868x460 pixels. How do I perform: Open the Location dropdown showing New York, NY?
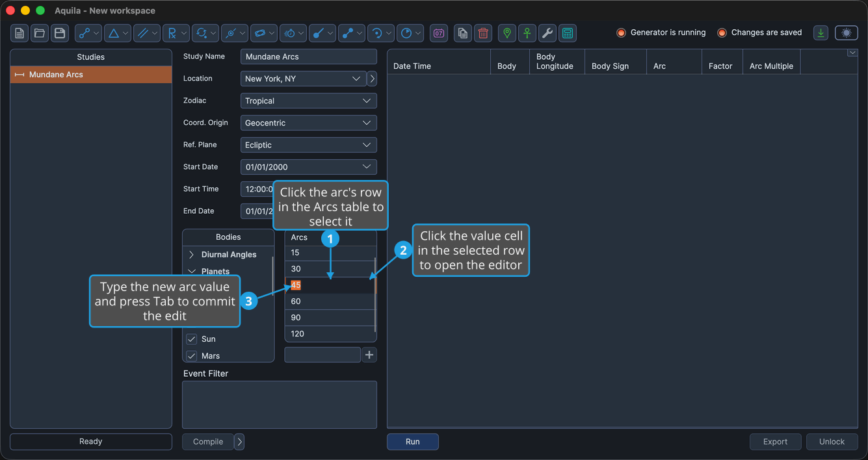pyautogui.click(x=303, y=79)
